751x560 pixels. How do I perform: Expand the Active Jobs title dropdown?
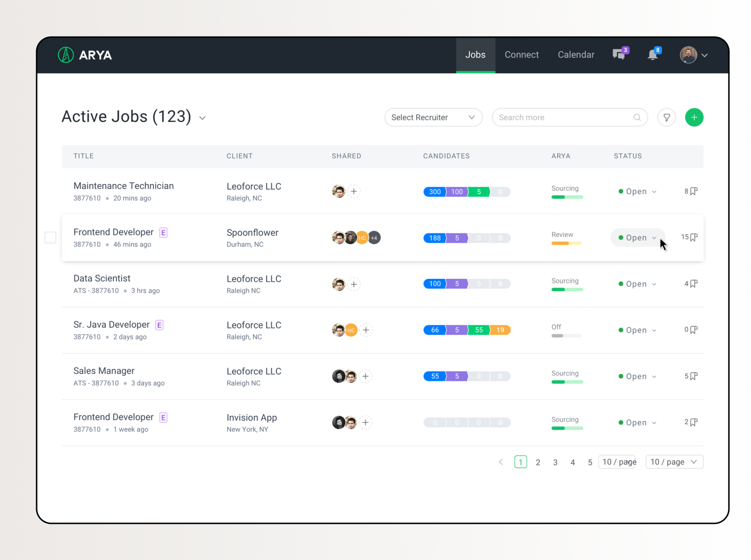click(x=202, y=118)
